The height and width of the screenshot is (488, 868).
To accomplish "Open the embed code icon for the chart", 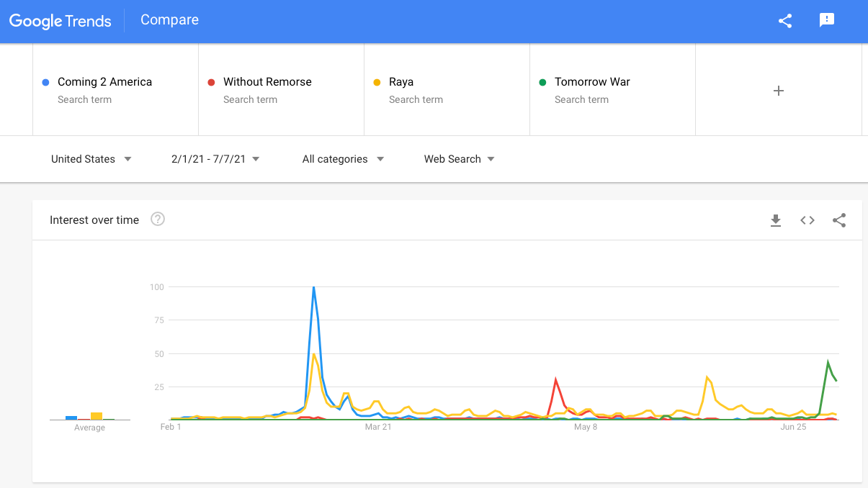I will [x=807, y=220].
